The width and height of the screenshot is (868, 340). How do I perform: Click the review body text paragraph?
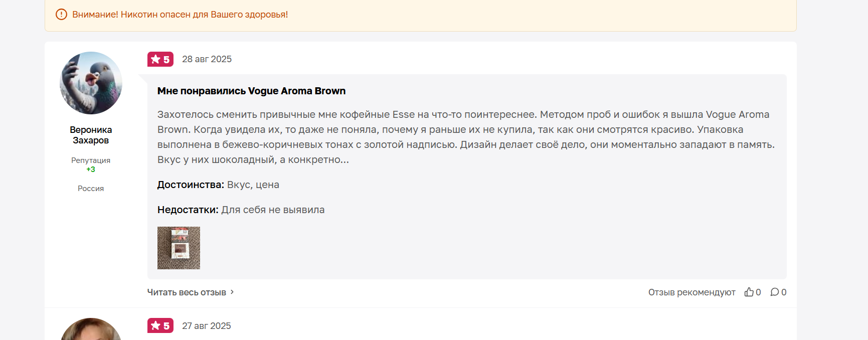click(466, 137)
